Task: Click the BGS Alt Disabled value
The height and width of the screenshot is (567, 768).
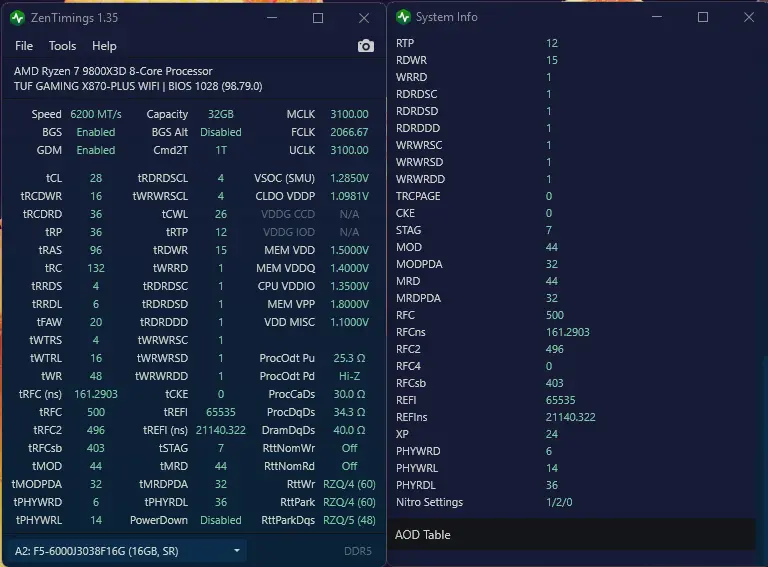Action: pos(221,132)
